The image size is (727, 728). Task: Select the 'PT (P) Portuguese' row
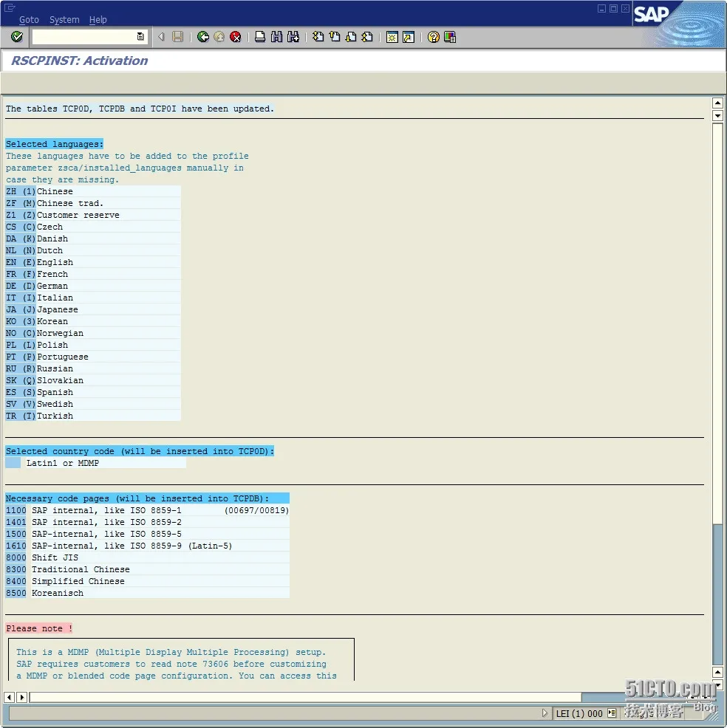point(93,357)
